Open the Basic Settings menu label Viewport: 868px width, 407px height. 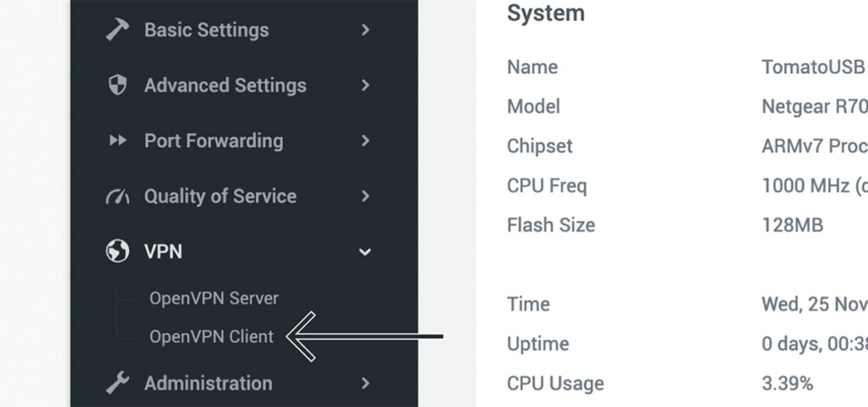[x=207, y=30]
